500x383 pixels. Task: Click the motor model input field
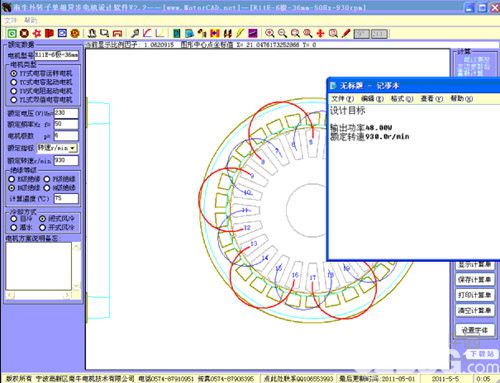click(57, 55)
